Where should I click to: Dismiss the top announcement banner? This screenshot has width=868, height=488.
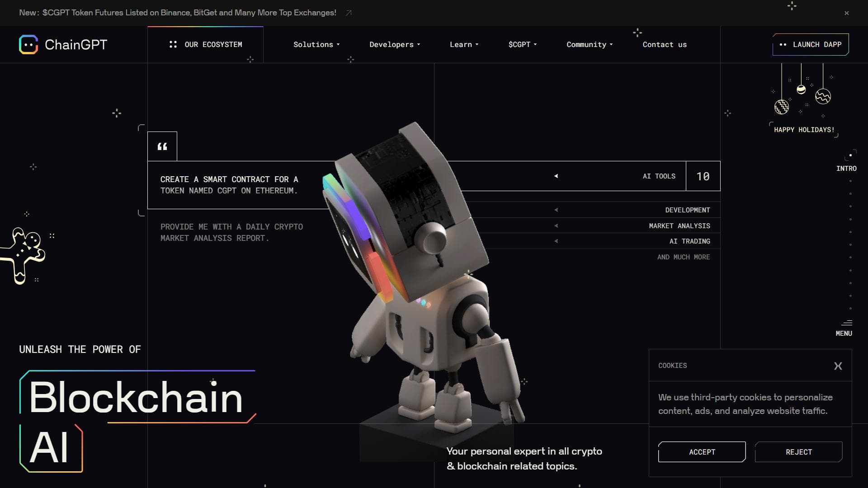coord(847,13)
